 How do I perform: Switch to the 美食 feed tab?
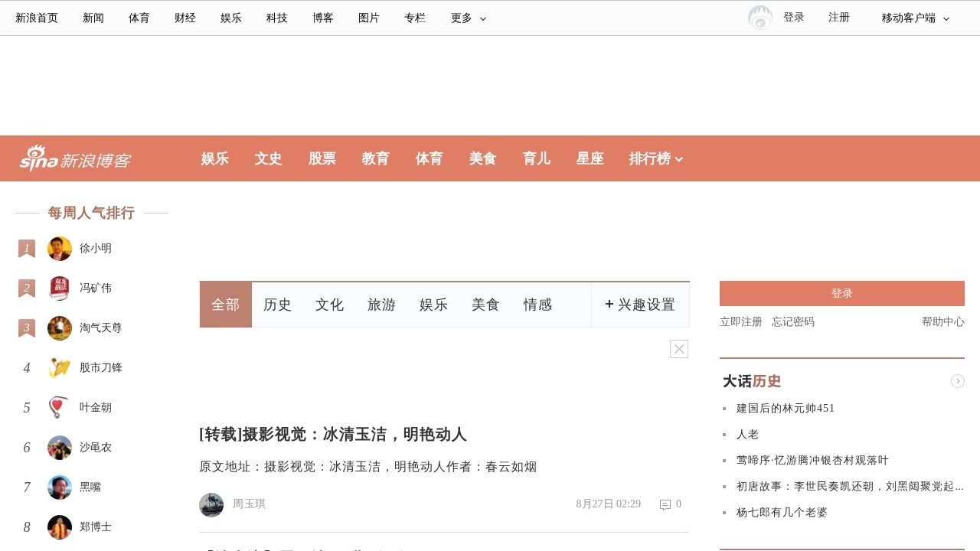pyautogui.click(x=486, y=305)
